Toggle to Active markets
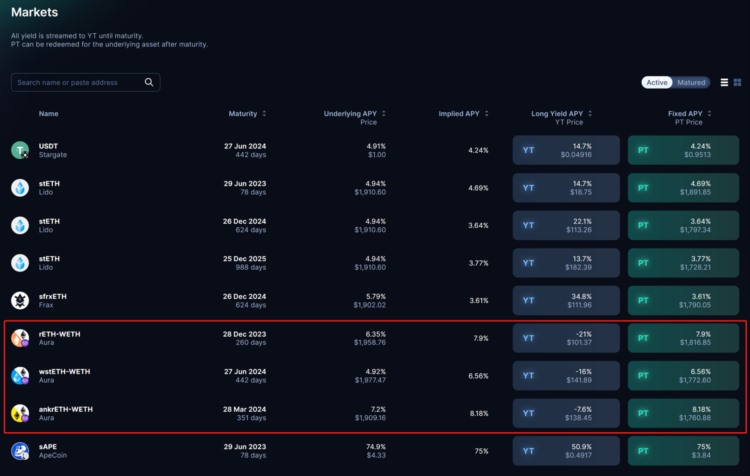The height and width of the screenshot is (476, 750). tap(657, 82)
